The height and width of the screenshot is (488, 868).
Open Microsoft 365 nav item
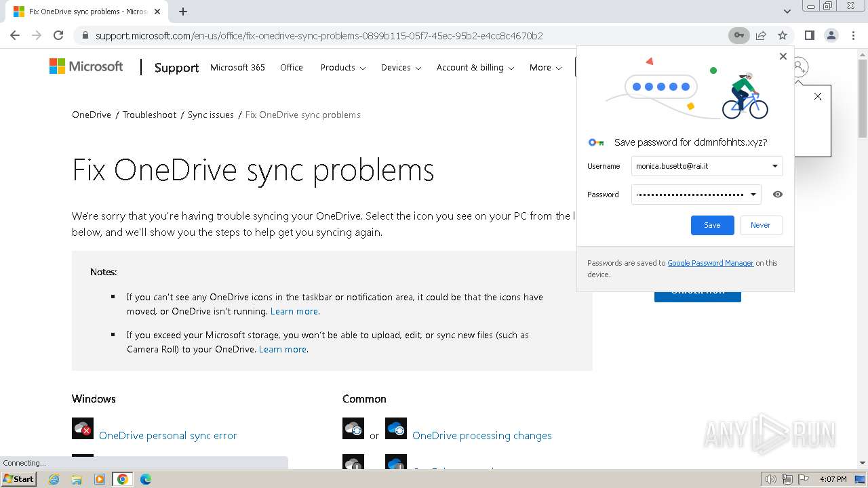click(x=237, y=67)
